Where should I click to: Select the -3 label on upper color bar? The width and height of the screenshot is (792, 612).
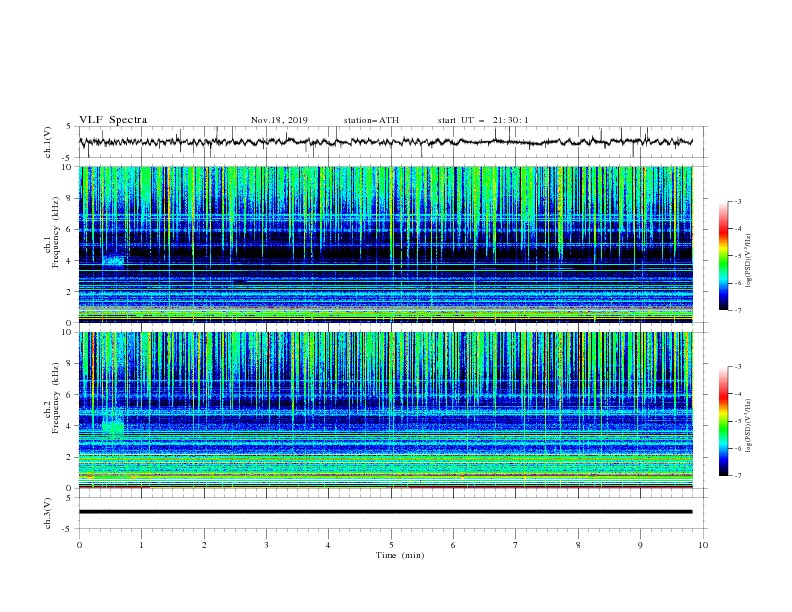point(738,201)
